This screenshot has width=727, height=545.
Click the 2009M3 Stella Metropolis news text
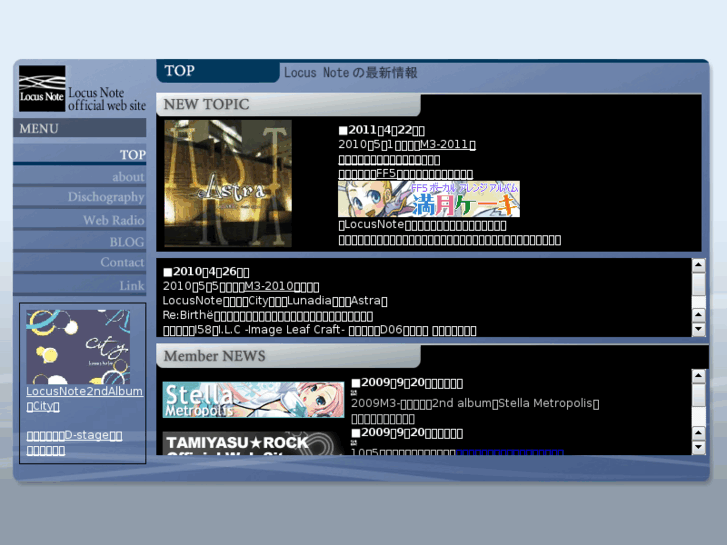point(475,403)
